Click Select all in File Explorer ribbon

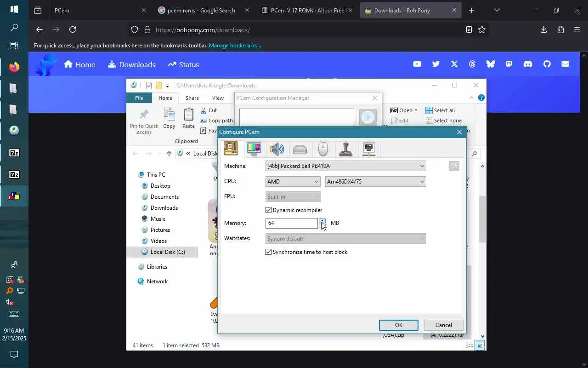point(440,110)
